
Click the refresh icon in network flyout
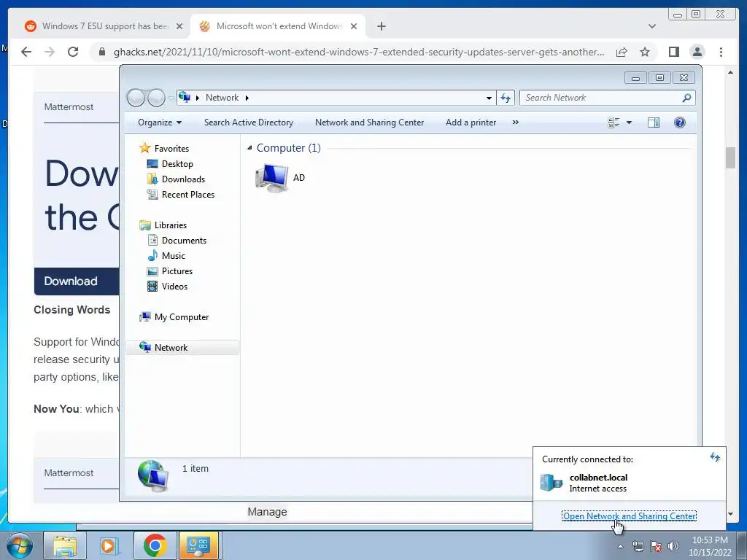(715, 457)
